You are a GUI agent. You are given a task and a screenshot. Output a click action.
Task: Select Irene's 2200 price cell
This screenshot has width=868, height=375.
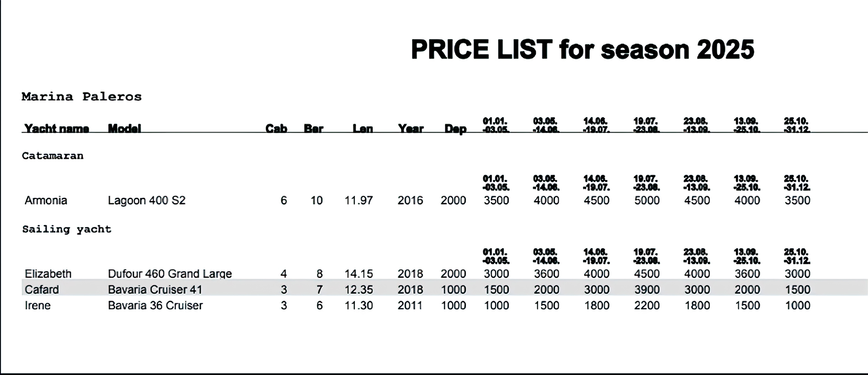[x=647, y=305]
